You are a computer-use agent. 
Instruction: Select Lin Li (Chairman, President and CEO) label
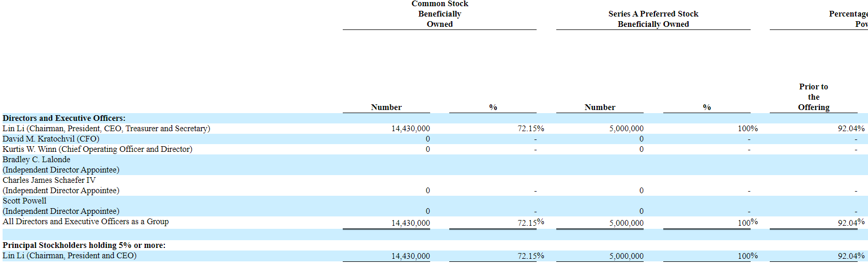point(69,256)
